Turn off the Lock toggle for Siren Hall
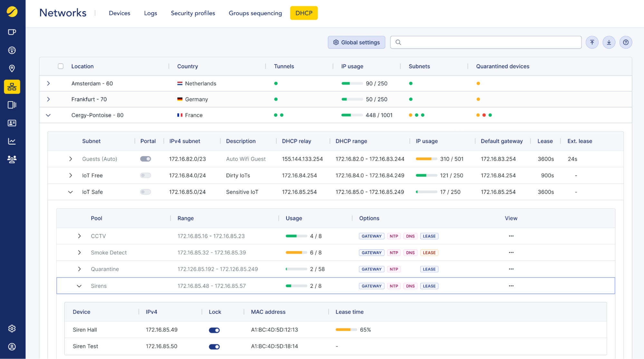The image size is (644, 359). point(214,330)
